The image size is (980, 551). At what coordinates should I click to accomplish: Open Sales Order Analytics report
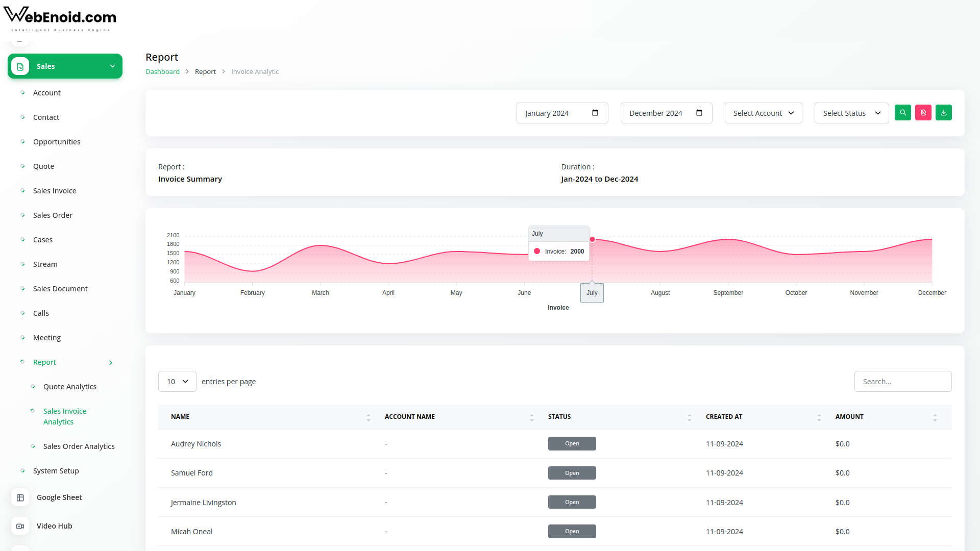[79, 446]
